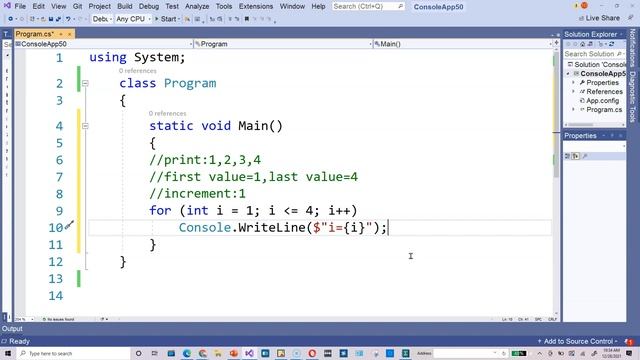Open the Start button dropdown arrow
The width and height of the screenshot is (640, 360).
(x=179, y=19)
